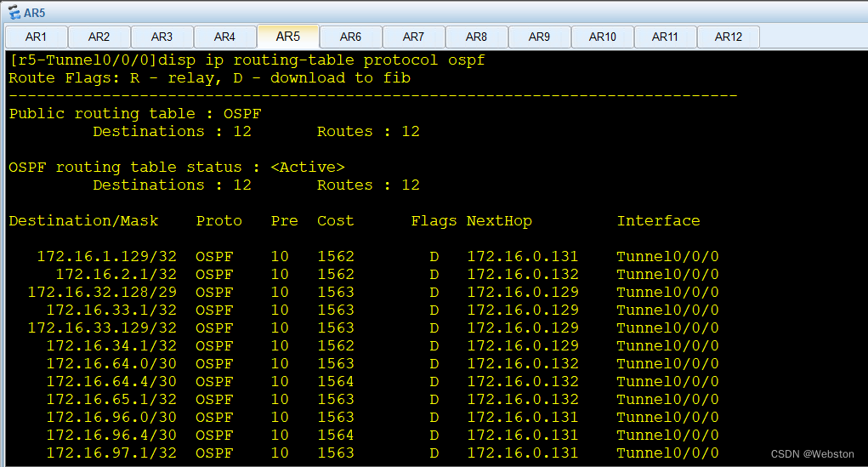
Task: Click Tunnel0/0/0 in 172.16.97.1/32 row
Action: (667, 453)
